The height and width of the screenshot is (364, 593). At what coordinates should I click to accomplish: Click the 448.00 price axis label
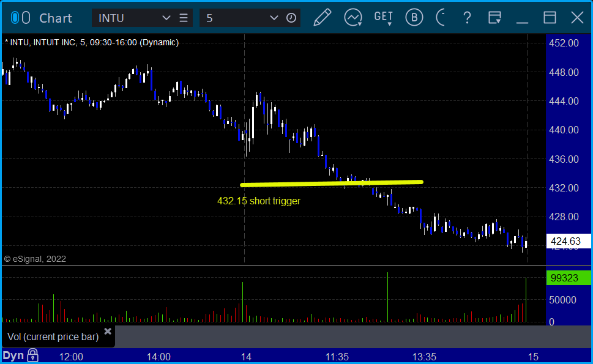[x=564, y=72]
